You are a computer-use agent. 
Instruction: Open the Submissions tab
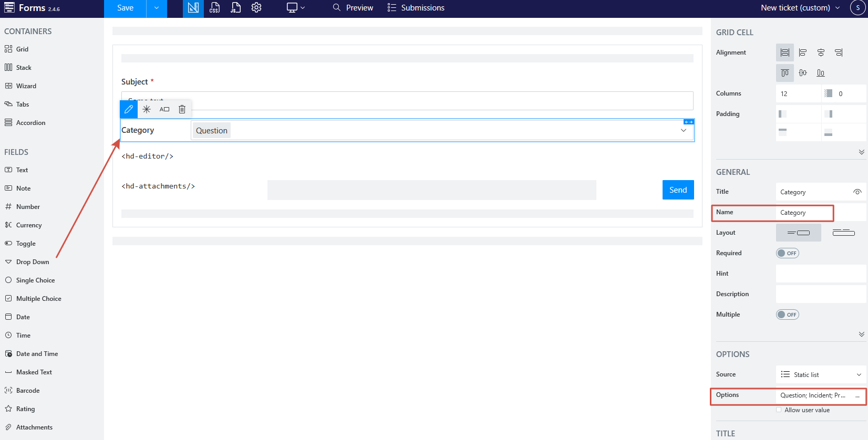coord(416,8)
